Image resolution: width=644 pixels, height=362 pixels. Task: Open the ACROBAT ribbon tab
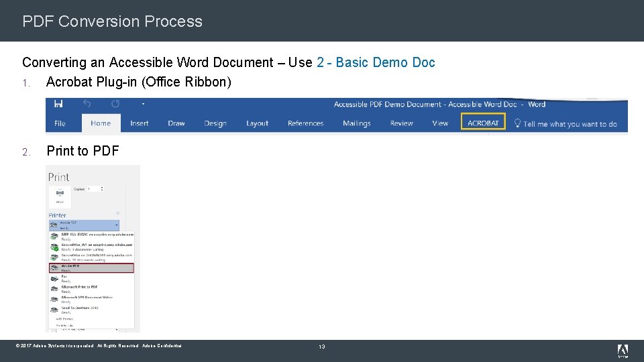click(483, 121)
